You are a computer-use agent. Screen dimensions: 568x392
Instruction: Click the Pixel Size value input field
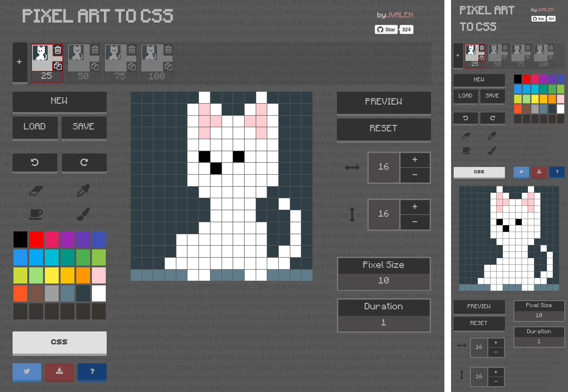tap(383, 280)
